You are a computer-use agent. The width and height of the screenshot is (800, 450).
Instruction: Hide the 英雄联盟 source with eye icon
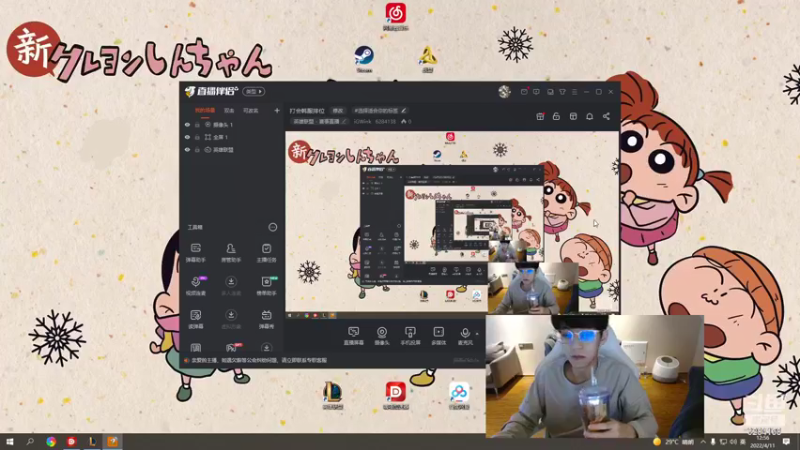(x=187, y=150)
